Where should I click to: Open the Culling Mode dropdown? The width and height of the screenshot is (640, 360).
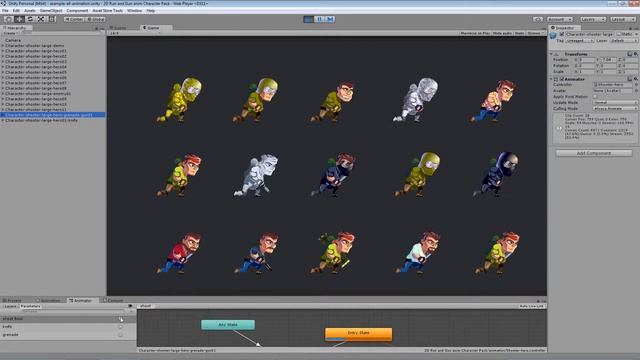pos(615,109)
